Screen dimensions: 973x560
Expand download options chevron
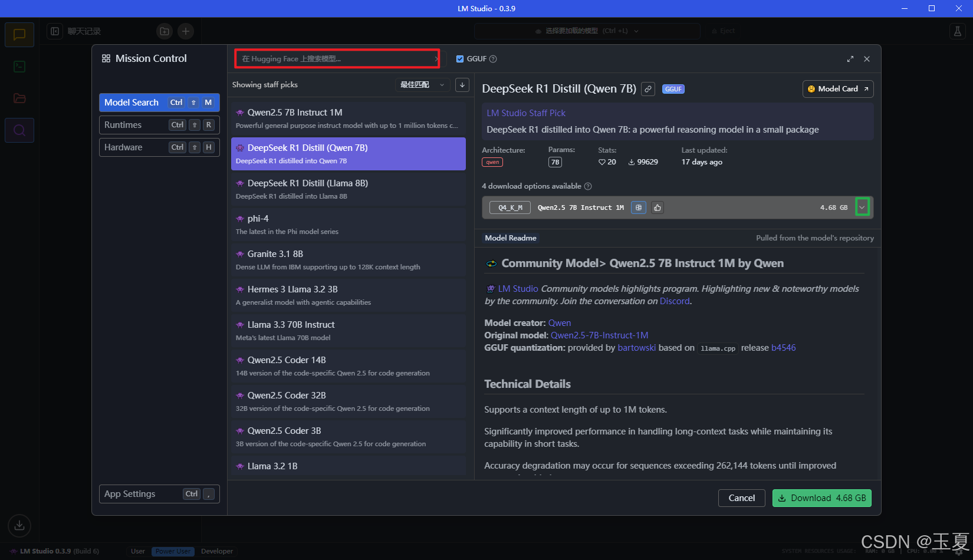click(x=862, y=207)
